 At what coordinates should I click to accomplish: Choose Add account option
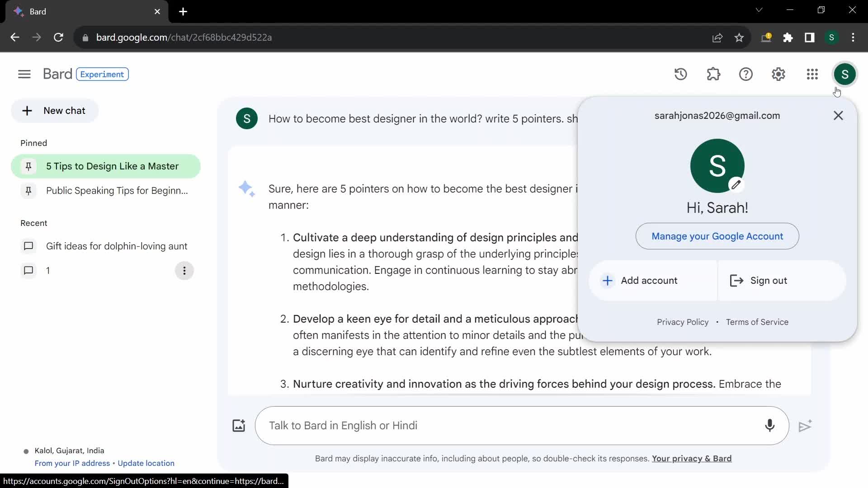[653, 281]
